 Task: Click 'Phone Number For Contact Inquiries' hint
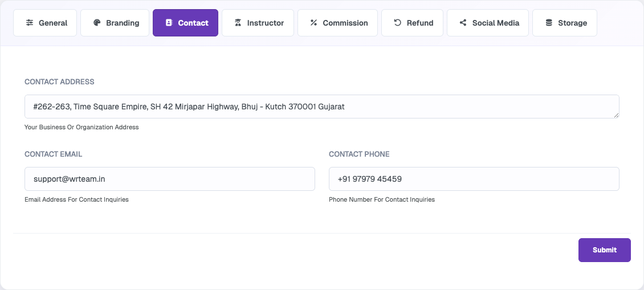[382, 199]
